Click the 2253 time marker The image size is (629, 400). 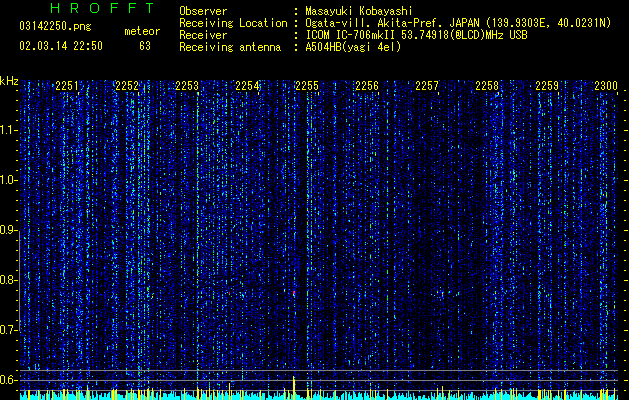(x=187, y=86)
